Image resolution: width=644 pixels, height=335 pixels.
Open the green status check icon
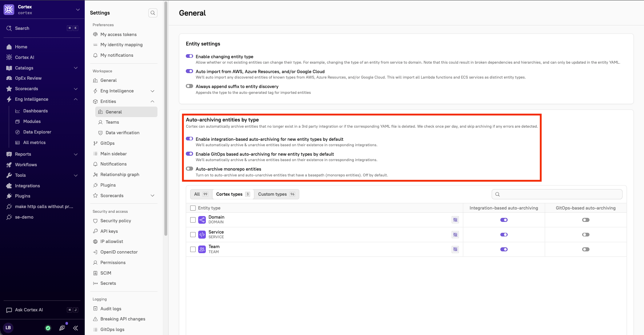click(48, 328)
